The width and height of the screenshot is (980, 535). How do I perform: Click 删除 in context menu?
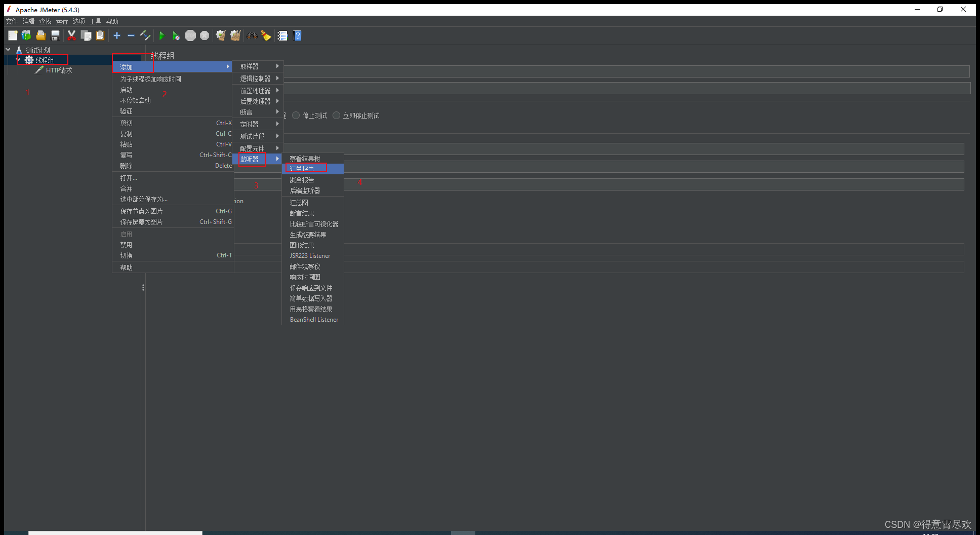pos(173,166)
